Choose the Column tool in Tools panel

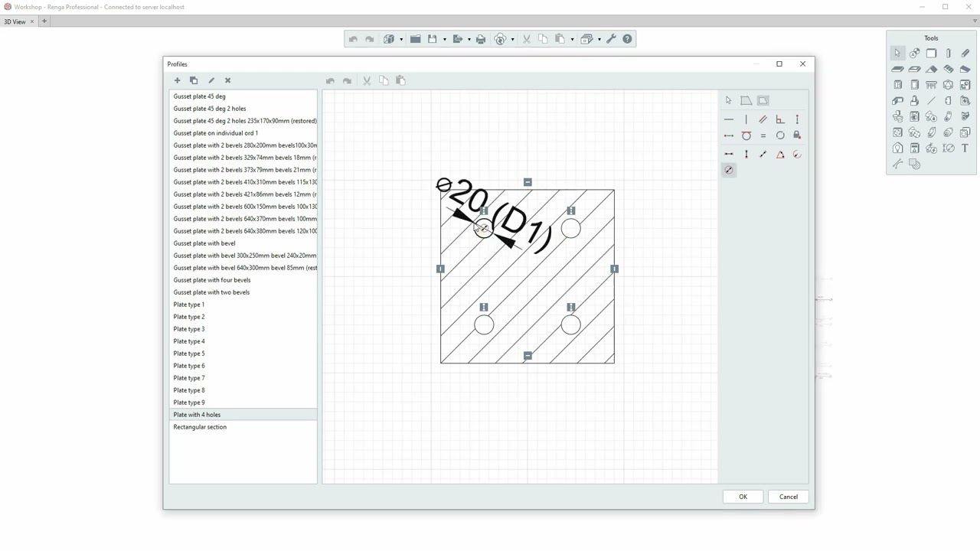948,54
